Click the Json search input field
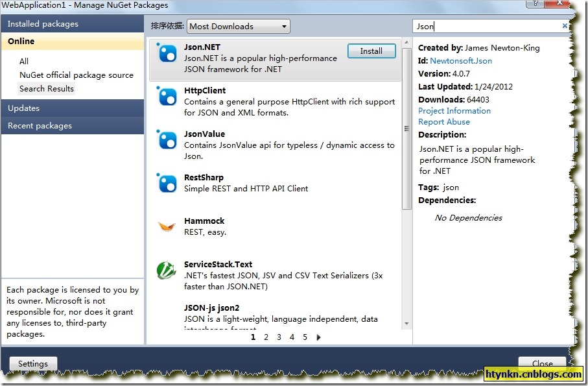The height and width of the screenshot is (386, 588). (x=487, y=26)
